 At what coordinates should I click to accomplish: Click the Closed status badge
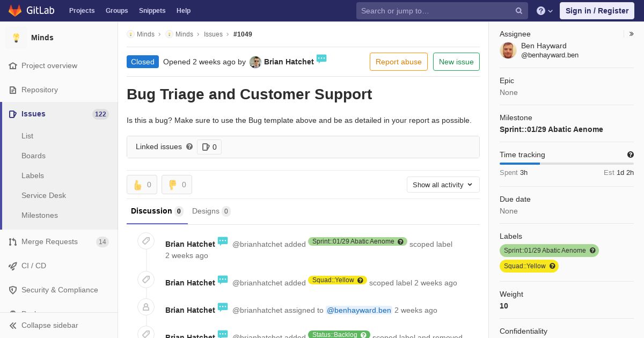click(x=143, y=62)
